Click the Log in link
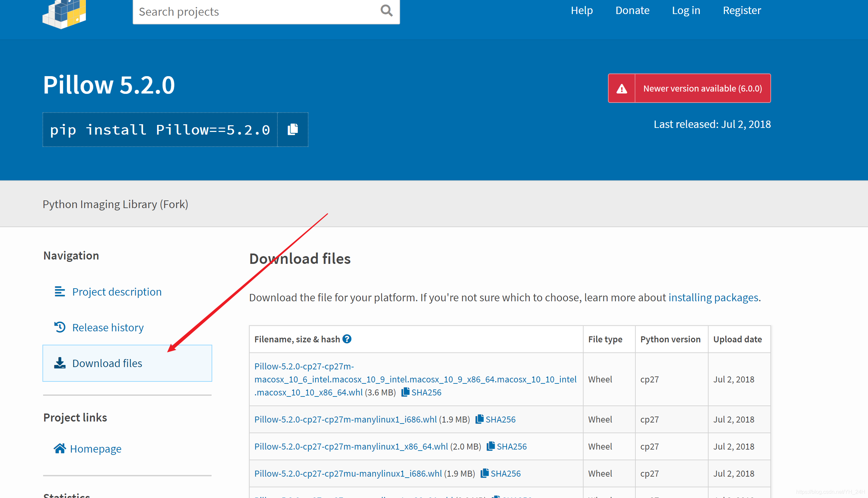This screenshot has height=498, width=868. 686,10
